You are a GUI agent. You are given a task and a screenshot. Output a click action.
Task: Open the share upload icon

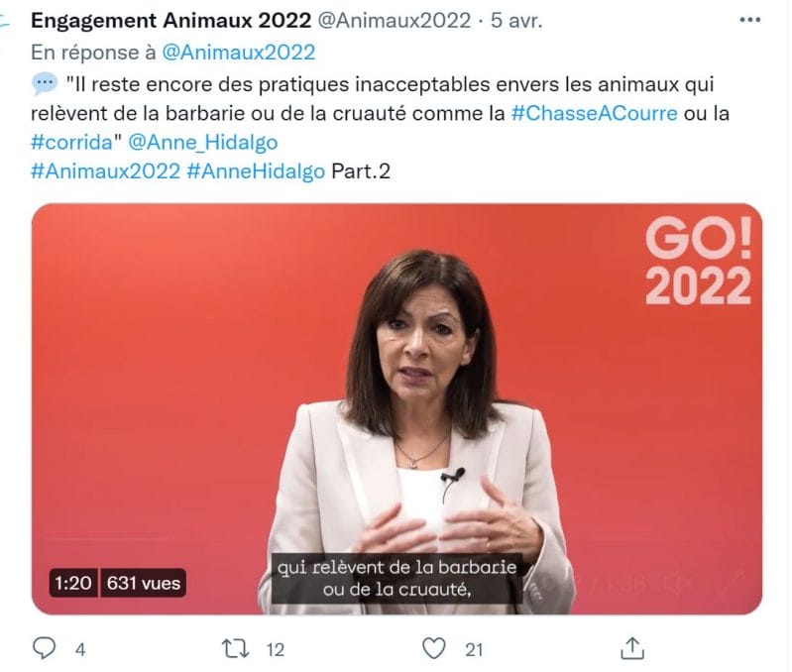(x=631, y=648)
